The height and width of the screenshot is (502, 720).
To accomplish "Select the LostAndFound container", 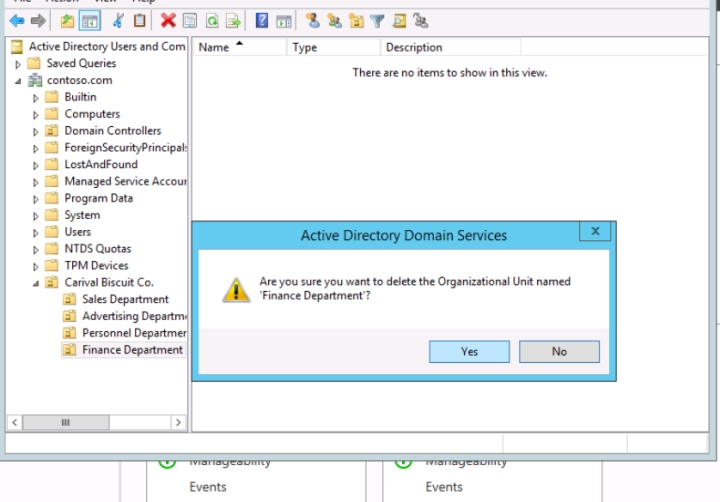I will pos(101,164).
